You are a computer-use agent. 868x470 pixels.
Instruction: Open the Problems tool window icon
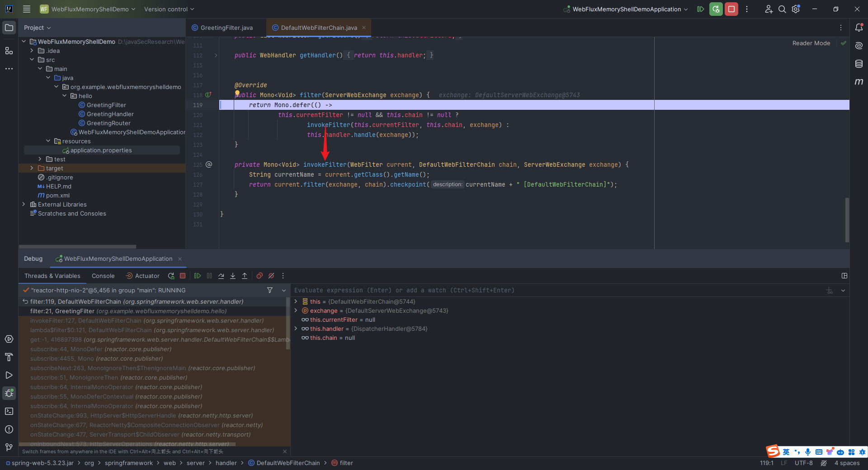coord(9,429)
